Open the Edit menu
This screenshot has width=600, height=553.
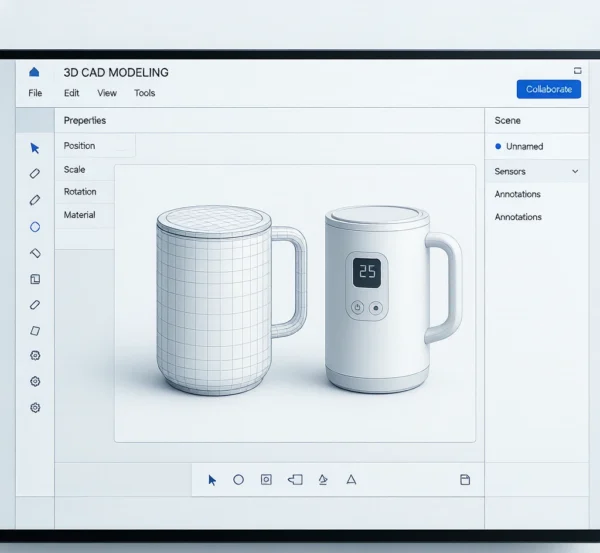[72, 93]
